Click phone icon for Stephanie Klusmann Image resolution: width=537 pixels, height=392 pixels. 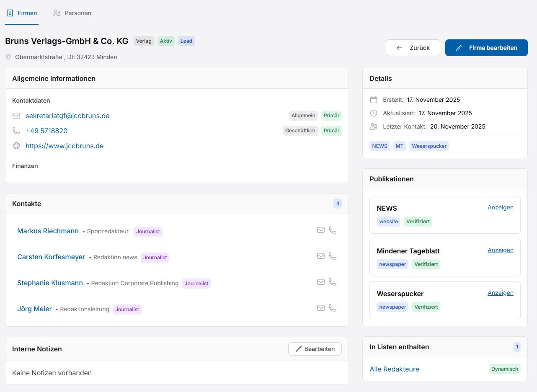pyautogui.click(x=333, y=282)
